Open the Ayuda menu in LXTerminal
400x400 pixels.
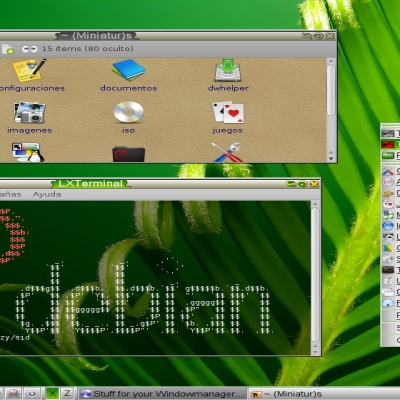47,194
